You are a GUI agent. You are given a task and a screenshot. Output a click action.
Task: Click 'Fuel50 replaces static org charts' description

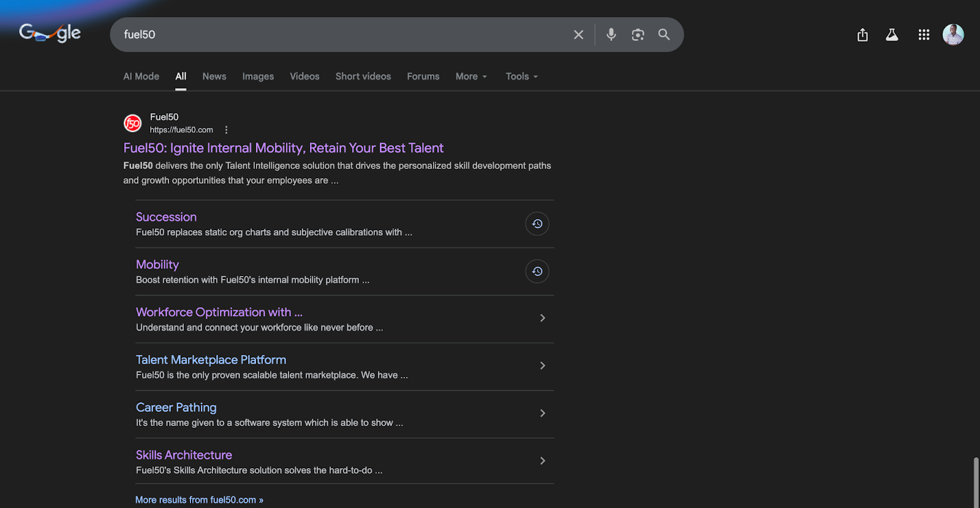point(274,233)
